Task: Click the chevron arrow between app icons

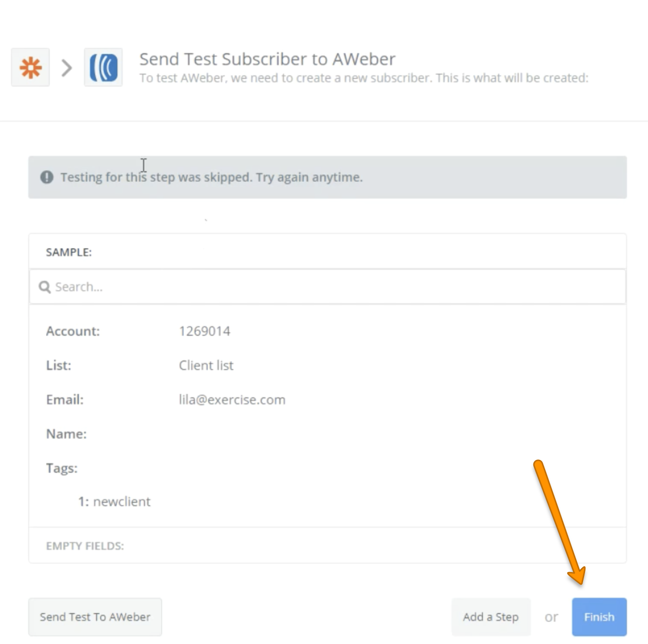Action: click(67, 68)
